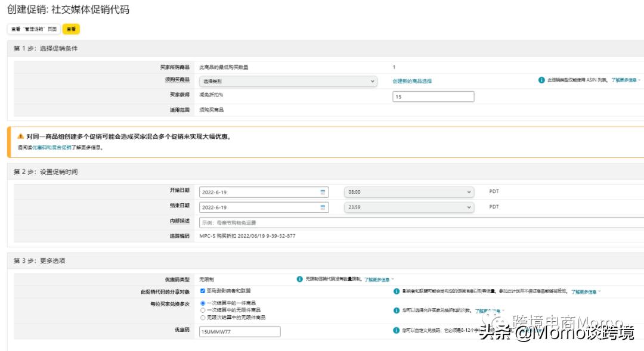Open the end date calendar picker
The image size is (644, 351).
(323, 207)
